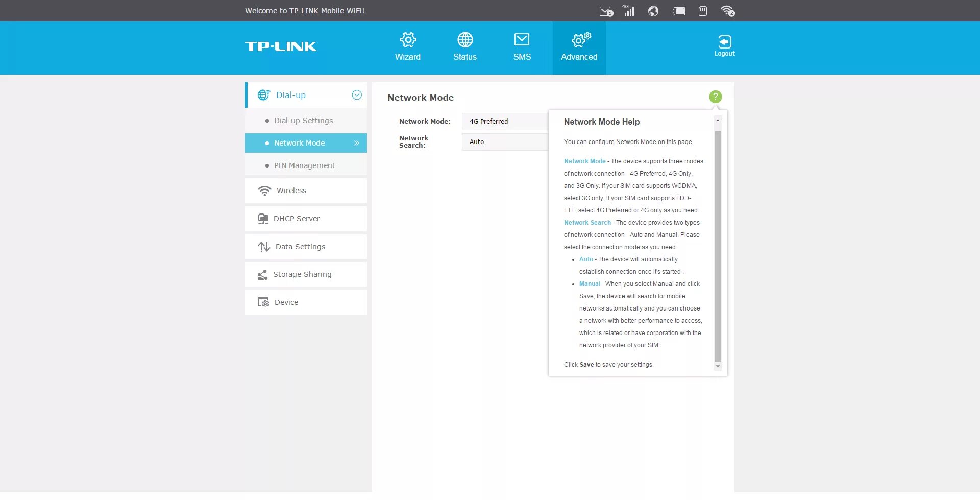Open the Advanced tab
The image size is (980, 500).
[x=579, y=47]
